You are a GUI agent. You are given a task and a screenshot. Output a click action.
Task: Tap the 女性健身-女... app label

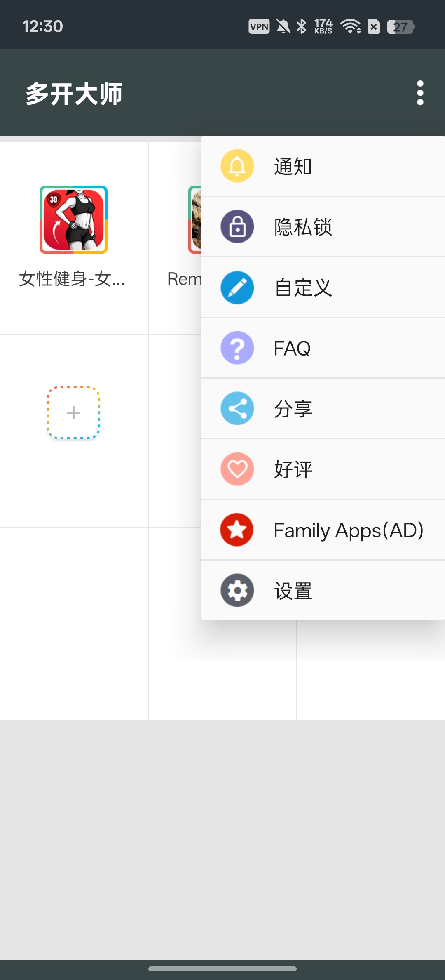click(x=72, y=279)
